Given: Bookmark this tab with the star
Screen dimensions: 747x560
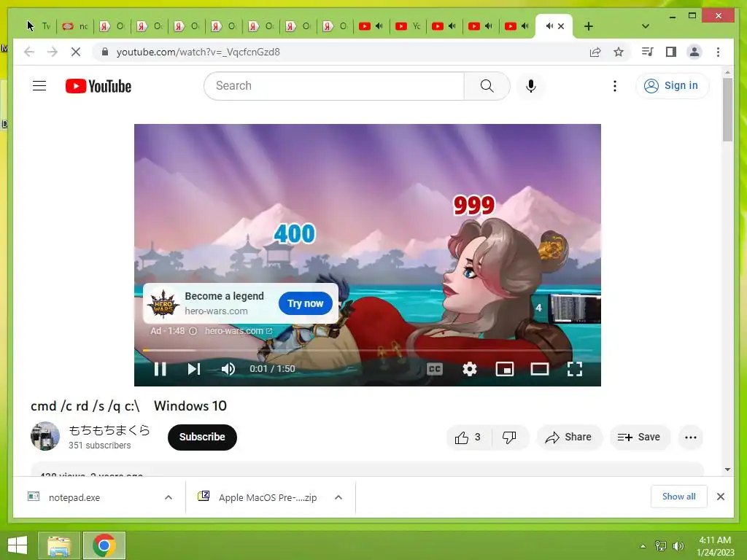Looking at the screenshot, I should (x=619, y=52).
